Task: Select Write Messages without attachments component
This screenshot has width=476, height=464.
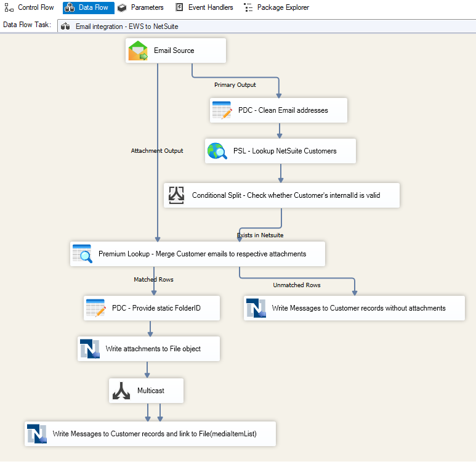Action: 354,308
